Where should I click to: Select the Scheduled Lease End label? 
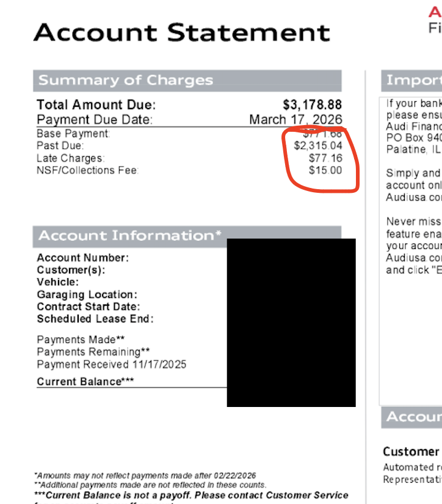pos(95,319)
